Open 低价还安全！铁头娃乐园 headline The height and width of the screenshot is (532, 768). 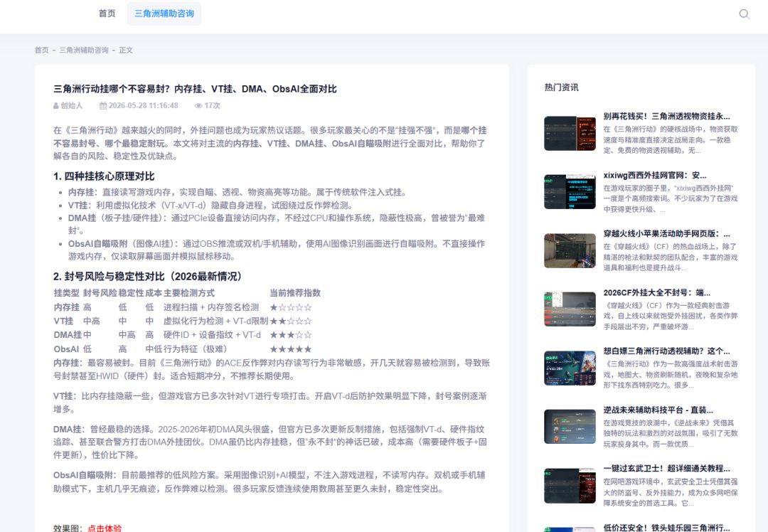point(666,528)
